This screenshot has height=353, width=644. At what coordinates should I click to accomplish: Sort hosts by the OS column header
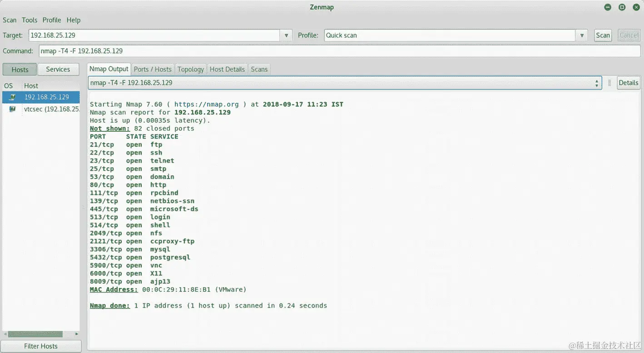(x=9, y=85)
